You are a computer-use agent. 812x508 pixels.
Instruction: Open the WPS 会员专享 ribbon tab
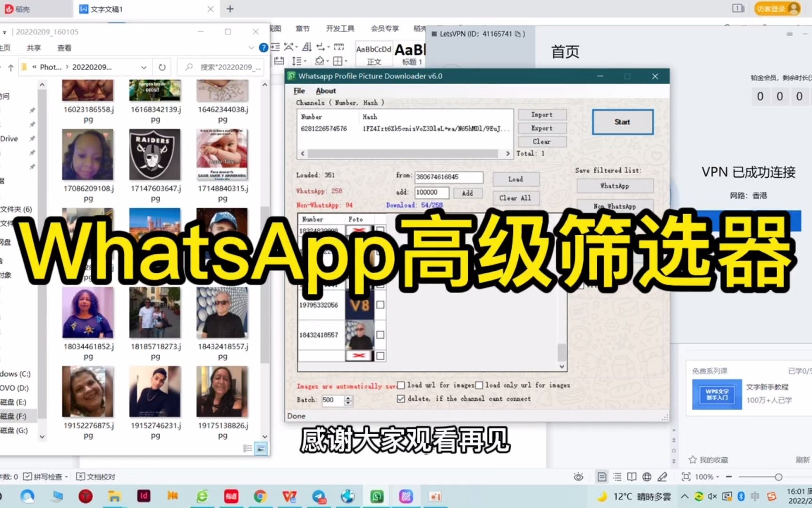(385, 29)
